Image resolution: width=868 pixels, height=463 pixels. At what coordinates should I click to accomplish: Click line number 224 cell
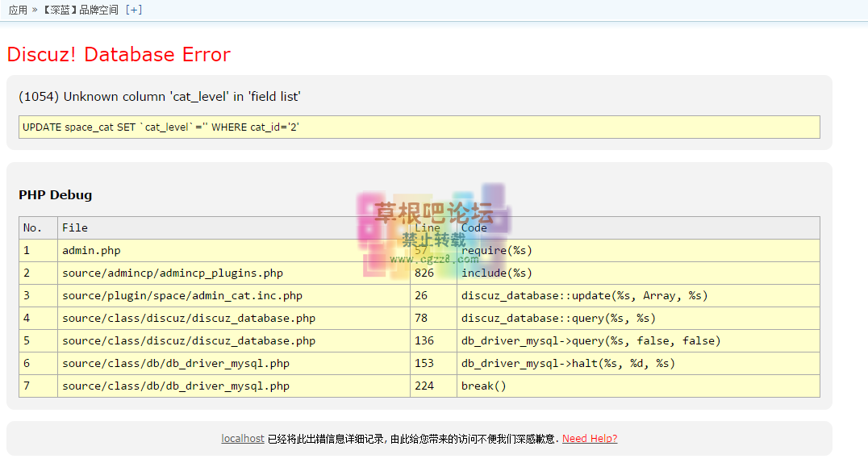[433, 386]
